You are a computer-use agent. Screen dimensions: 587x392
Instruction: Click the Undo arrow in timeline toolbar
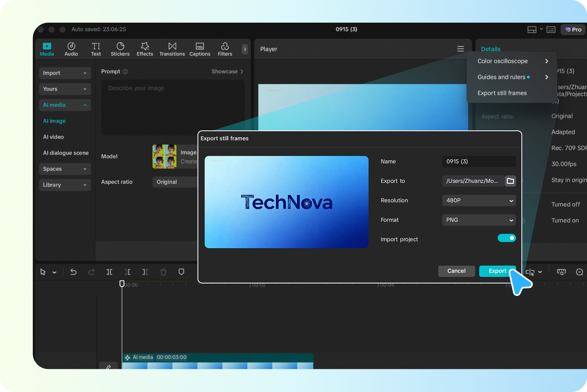point(73,272)
